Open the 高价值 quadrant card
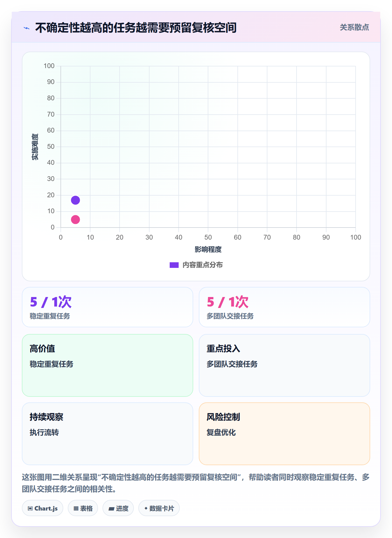This screenshot has width=392, height=538. point(108,365)
